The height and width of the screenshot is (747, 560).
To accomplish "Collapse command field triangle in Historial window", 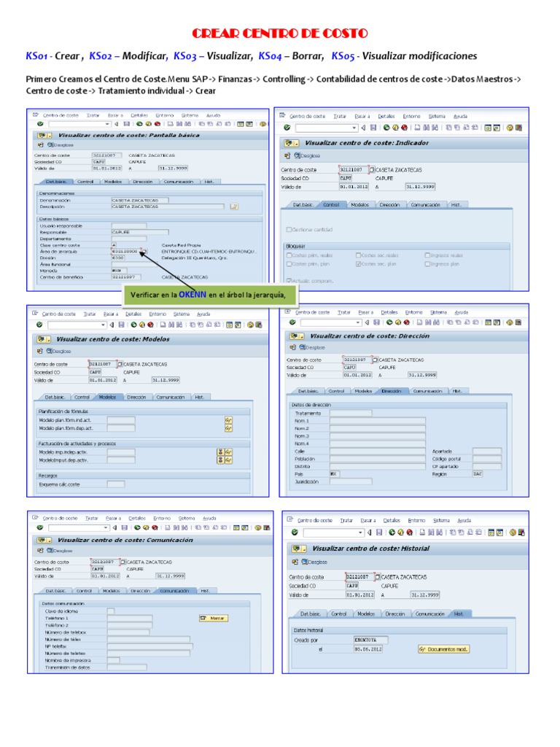I will (x=369, y=532).
